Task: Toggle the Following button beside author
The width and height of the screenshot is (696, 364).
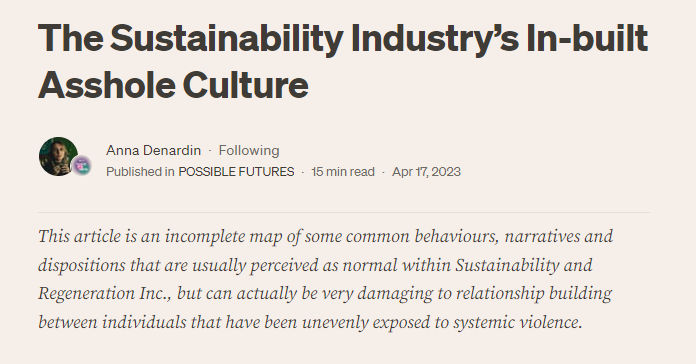Action: coord(249,150)
